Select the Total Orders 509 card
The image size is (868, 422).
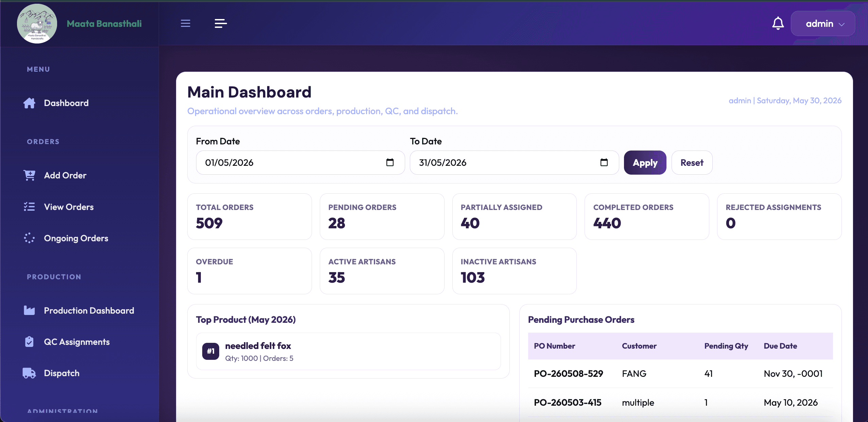pos(249,216)
